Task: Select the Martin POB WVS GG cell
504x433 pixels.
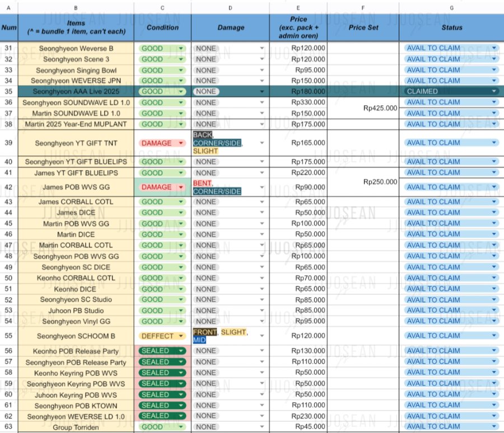Action: [76, 224]
